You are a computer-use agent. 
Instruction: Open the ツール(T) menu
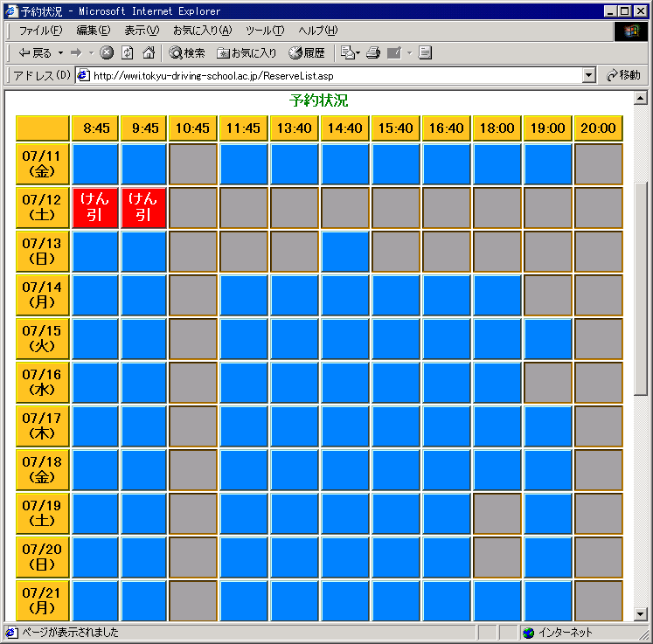coord(264,31)
